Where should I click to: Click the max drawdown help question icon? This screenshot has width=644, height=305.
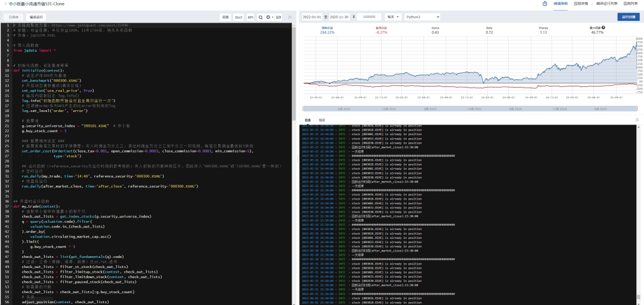(x=603, y=27)
